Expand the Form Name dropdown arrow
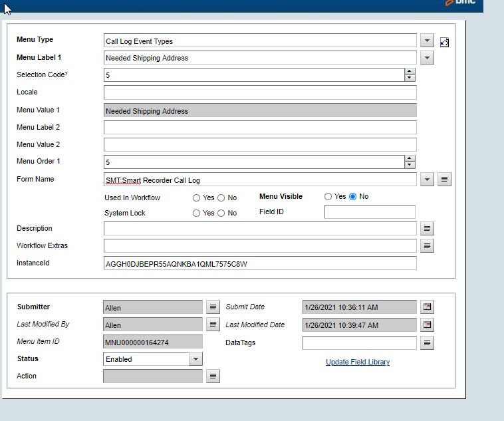The height and width of the screenshot is (421, 504). coord(428,180)
